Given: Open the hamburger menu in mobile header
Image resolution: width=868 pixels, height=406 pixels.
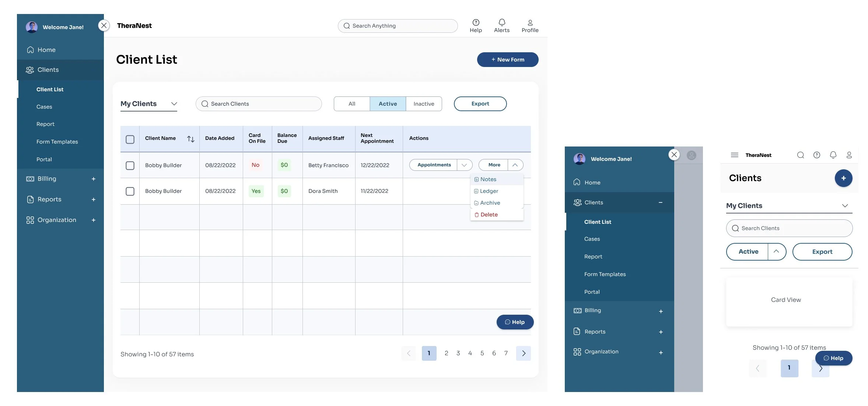Looking at the screenshot, I should (734, 155).
